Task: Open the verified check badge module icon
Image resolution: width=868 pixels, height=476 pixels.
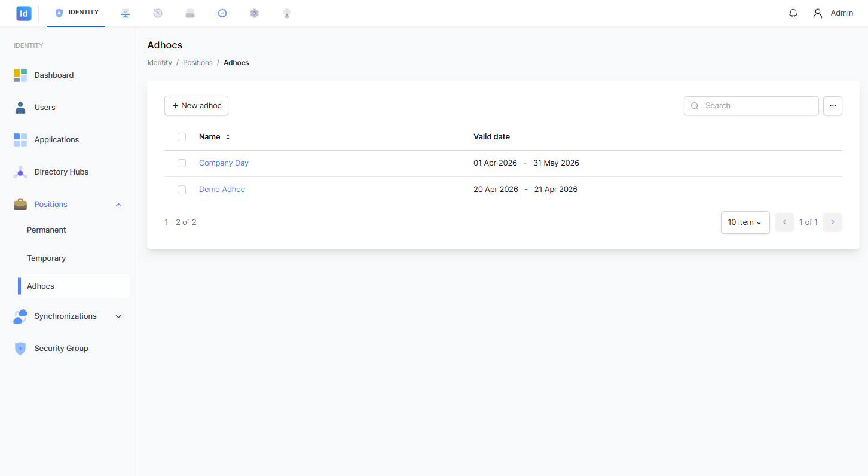Action: 222,13
